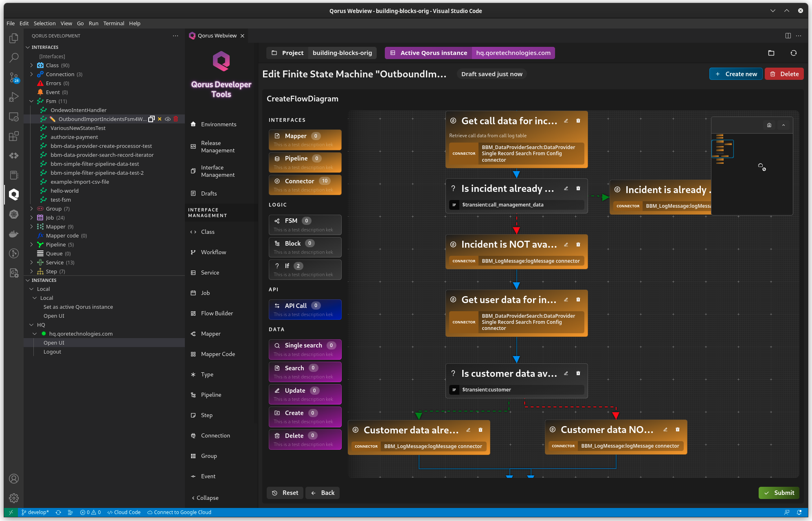Image resolution: width=812 pixels, height=521 pixels.
Task: Expand the Job (24) tree node
Action: (32, 218)
